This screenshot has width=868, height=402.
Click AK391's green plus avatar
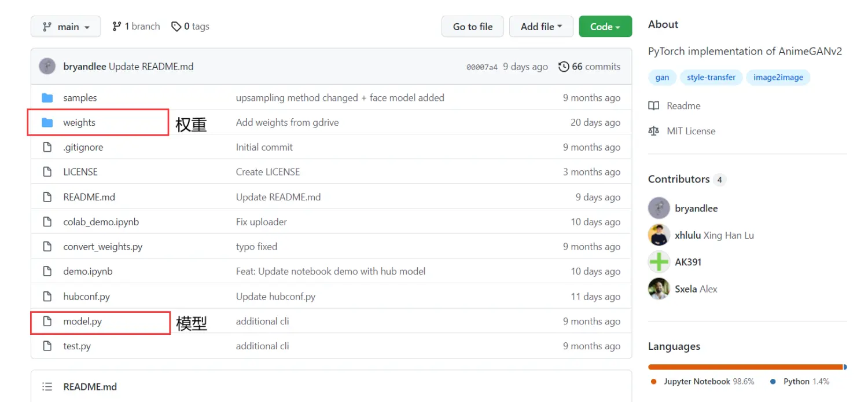pyautogui.click(x=659, y=262)
